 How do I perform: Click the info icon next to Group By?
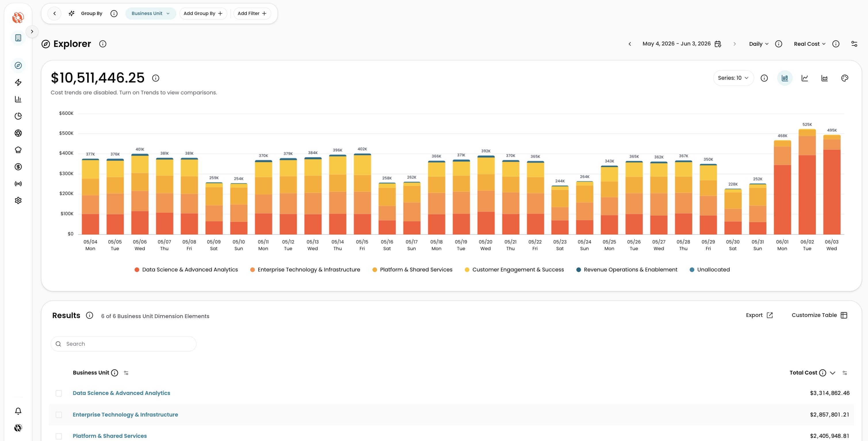click(x=114, y=14)
